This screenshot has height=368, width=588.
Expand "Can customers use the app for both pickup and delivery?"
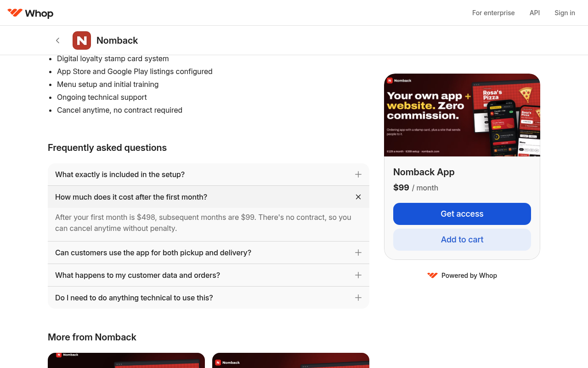[x=209, y=253]
